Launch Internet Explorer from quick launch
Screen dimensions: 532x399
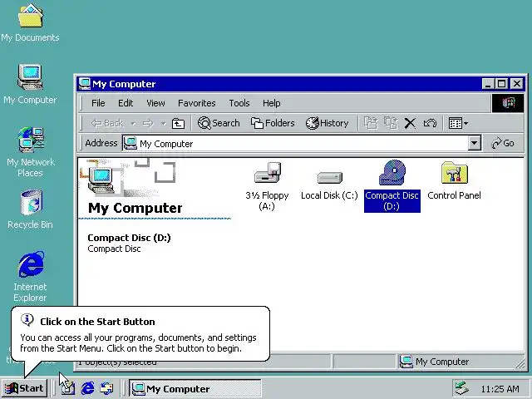pyautogui.click(x=87, y=388)
